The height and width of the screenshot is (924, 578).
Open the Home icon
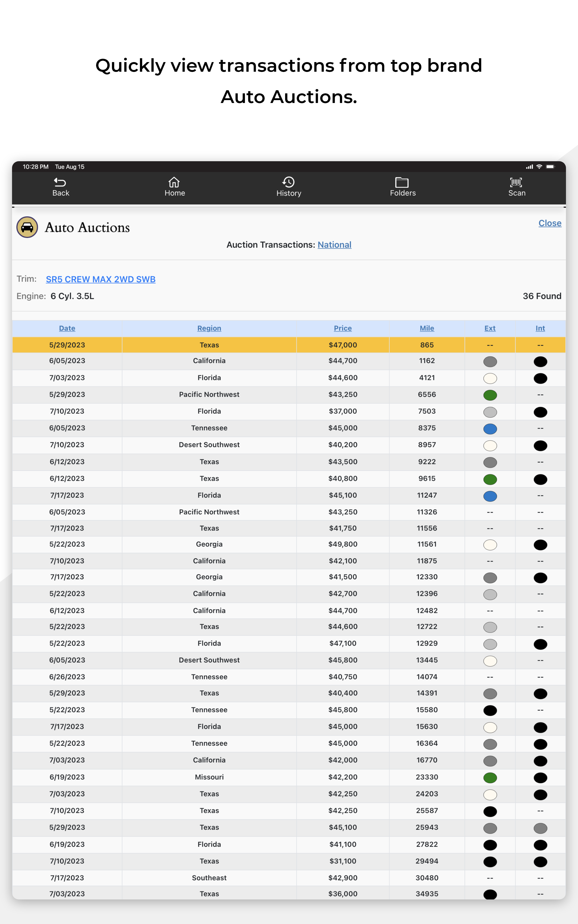coord(174,182)
